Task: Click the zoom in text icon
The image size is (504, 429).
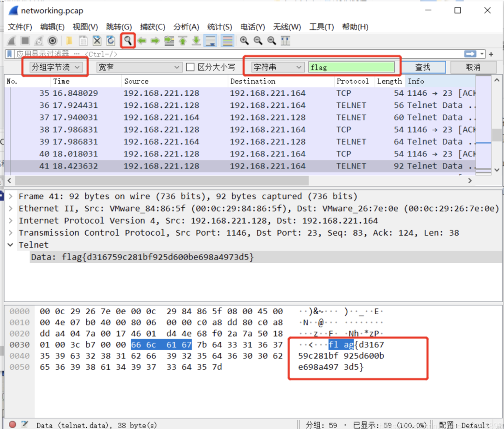Action: [x=244, y=41]
